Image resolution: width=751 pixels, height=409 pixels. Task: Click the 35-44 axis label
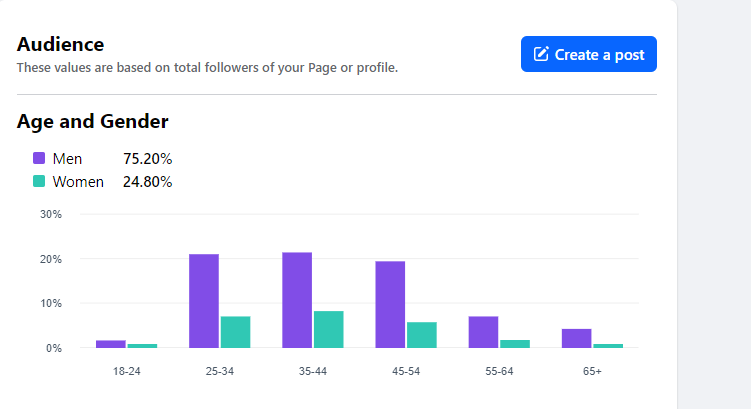pyautogui.click(x=313, y=371)
